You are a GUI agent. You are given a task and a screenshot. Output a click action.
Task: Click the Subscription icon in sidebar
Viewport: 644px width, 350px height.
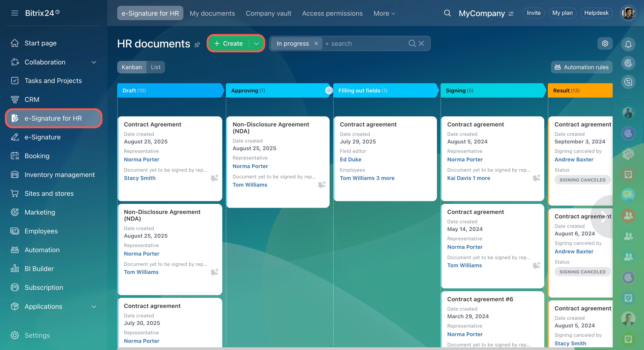pyautogui.click(x=15, y=287)
